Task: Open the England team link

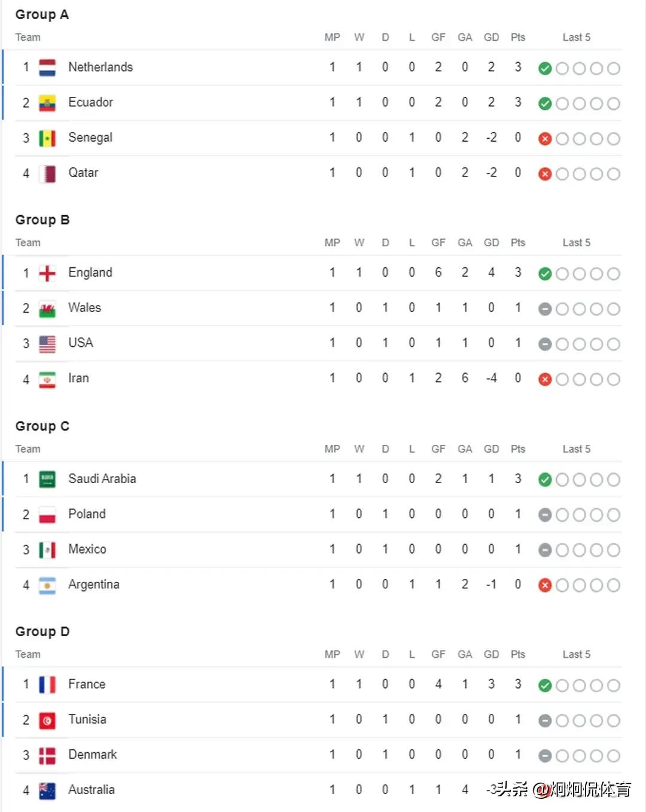Action: click(90, 273)
